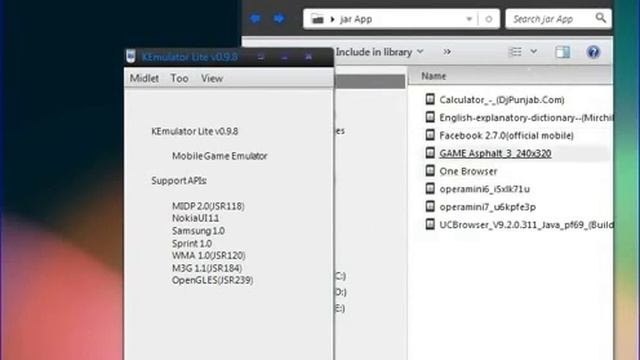
Task: Click the Asphalt 3 jar file icon
Action: pyautogui.click(x=430, y=153)
